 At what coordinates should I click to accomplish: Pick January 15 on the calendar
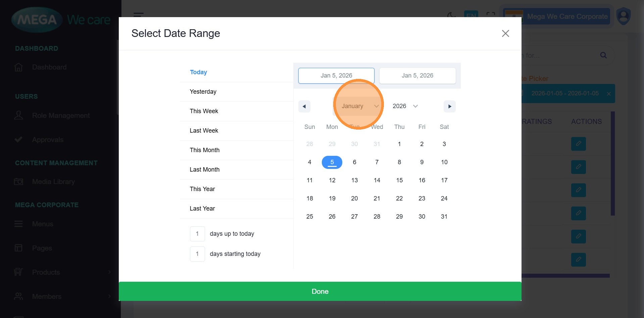(x=399, y=180)
